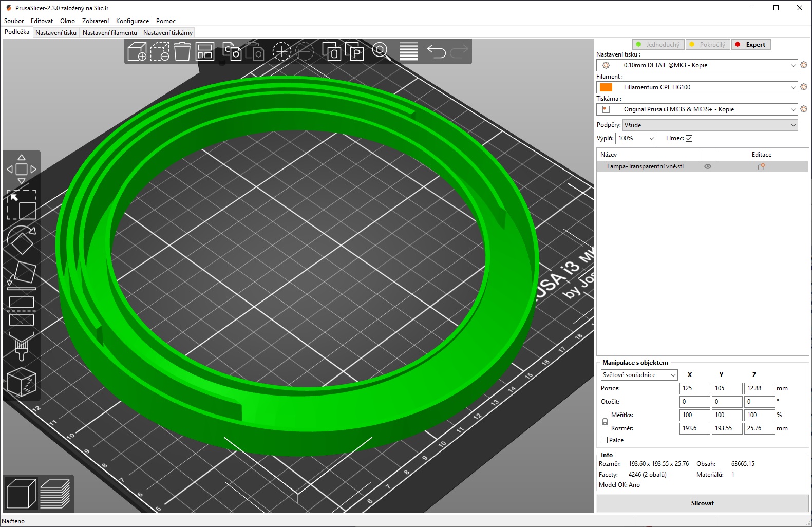812x527 pixels.
Task: Select the Cut tool in left toolbar
Action: click(22, 311)
